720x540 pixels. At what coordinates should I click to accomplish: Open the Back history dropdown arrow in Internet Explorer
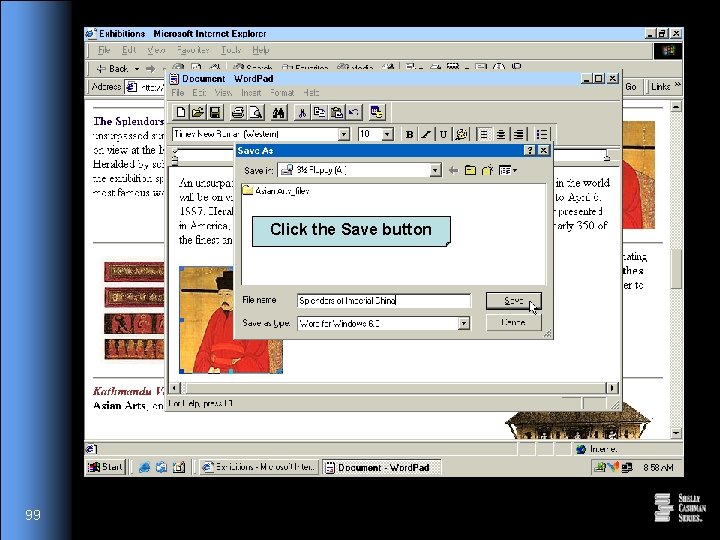137,69
